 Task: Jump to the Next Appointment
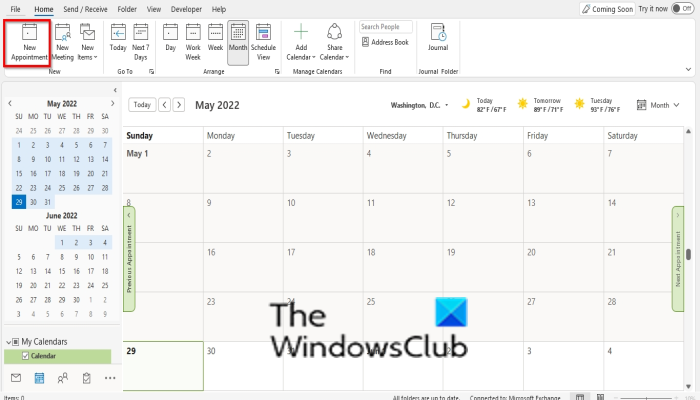click(678, 259)
